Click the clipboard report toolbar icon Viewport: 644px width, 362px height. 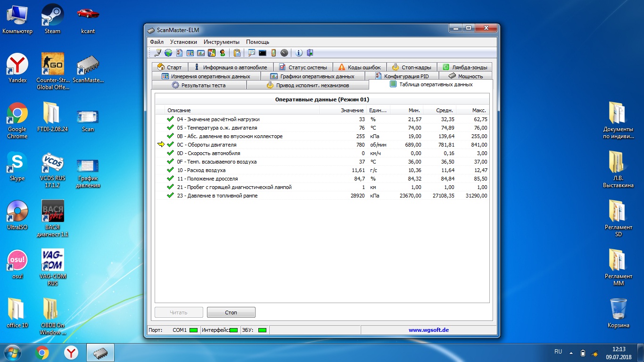tap(237, 53)
